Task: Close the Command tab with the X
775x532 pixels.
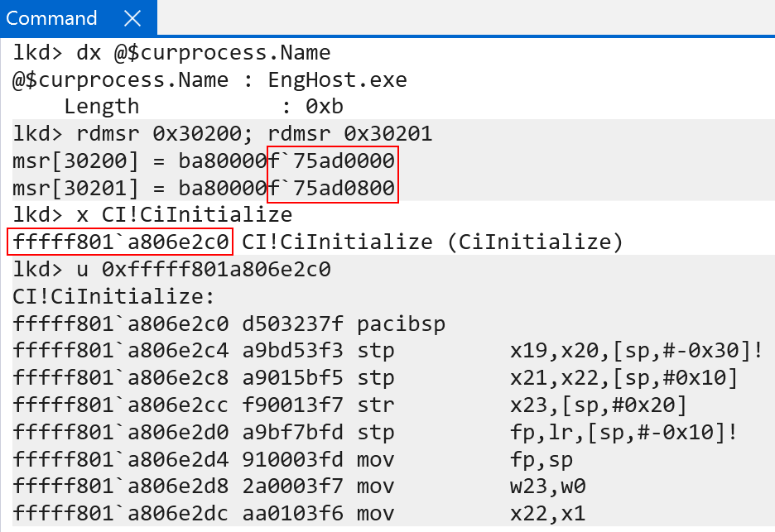Action: [132, 18]
